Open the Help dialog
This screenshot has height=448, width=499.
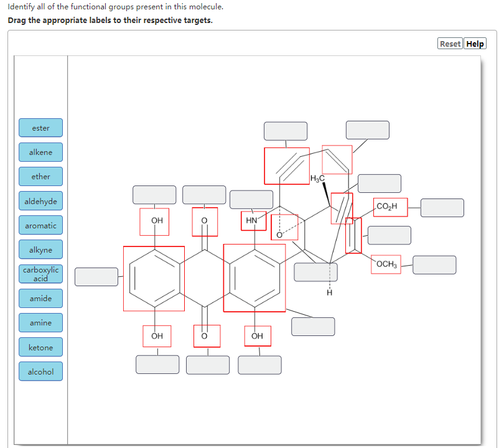475,43
